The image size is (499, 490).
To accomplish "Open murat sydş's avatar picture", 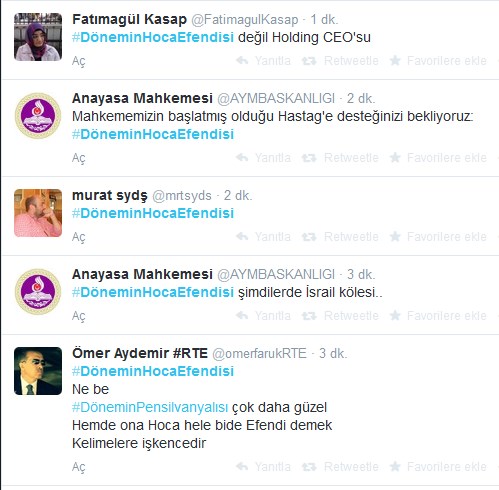I will [x=38, y=213].
